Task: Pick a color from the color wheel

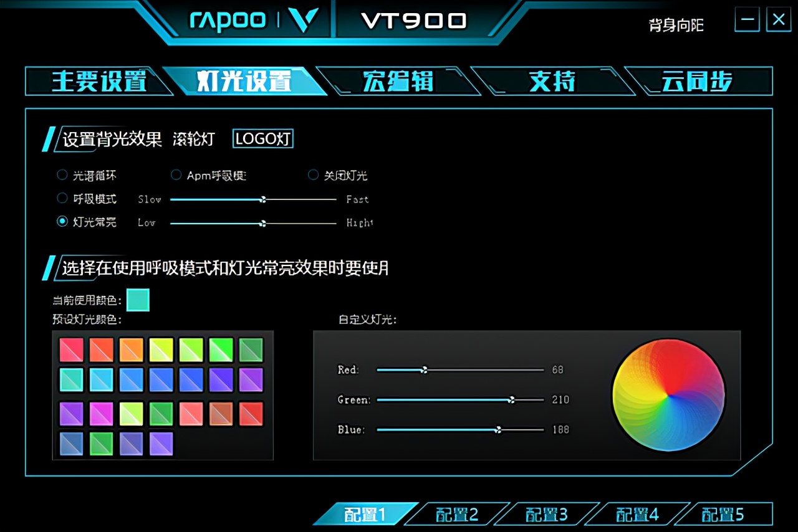Action: click(669, 395)
